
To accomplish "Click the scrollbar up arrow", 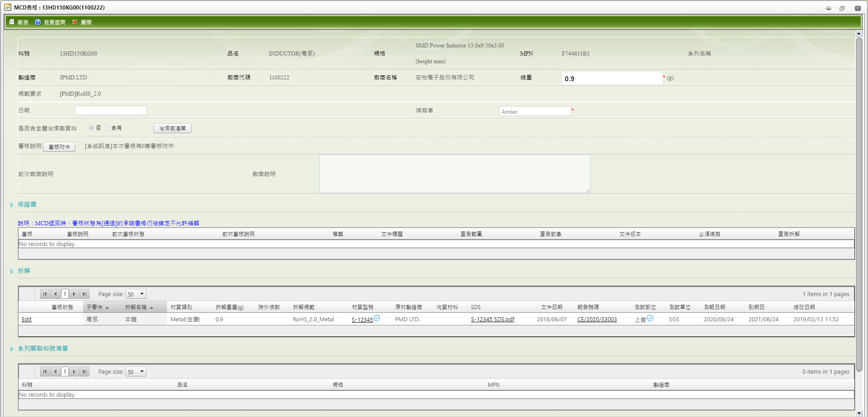I will click(859, 33).
